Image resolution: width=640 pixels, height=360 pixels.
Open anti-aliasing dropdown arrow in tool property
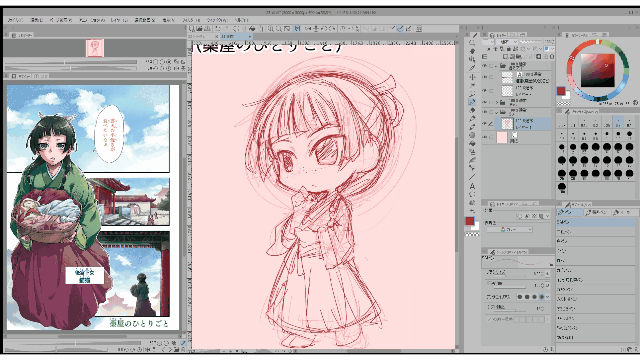click(x=548, y=297)
